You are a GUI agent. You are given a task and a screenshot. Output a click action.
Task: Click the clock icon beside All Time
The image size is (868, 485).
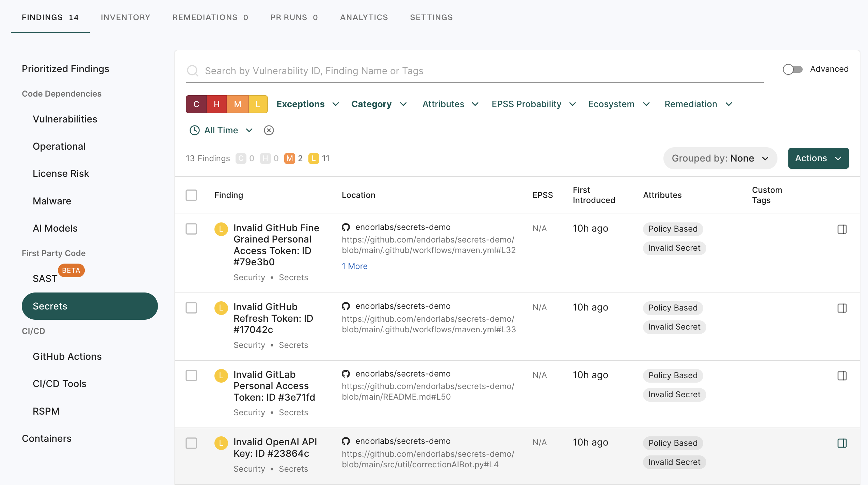click(194, 130)
